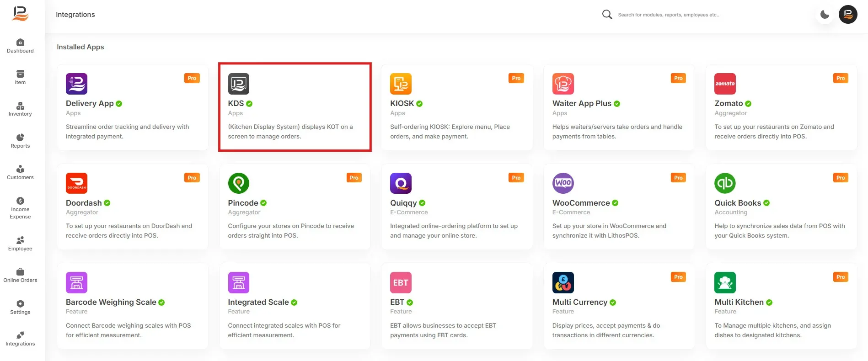
Task: Click Pro badge on Multi Currency card
Action: point(678,277)
